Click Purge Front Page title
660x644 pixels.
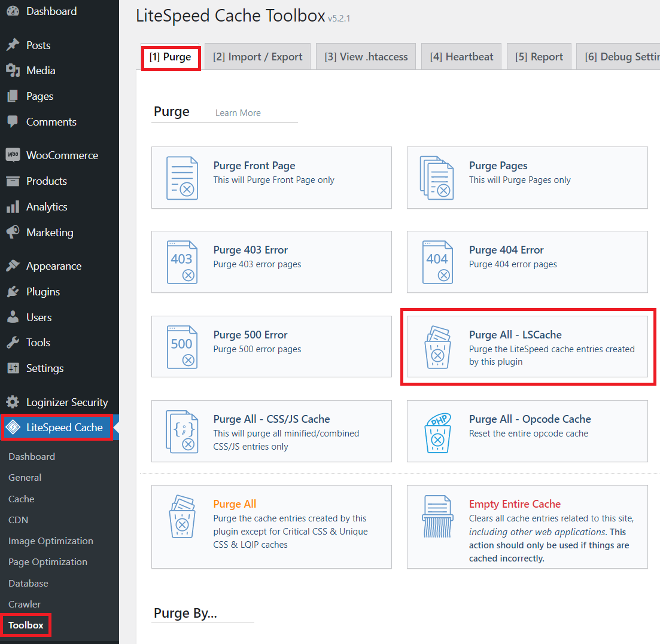pos(254,166)
